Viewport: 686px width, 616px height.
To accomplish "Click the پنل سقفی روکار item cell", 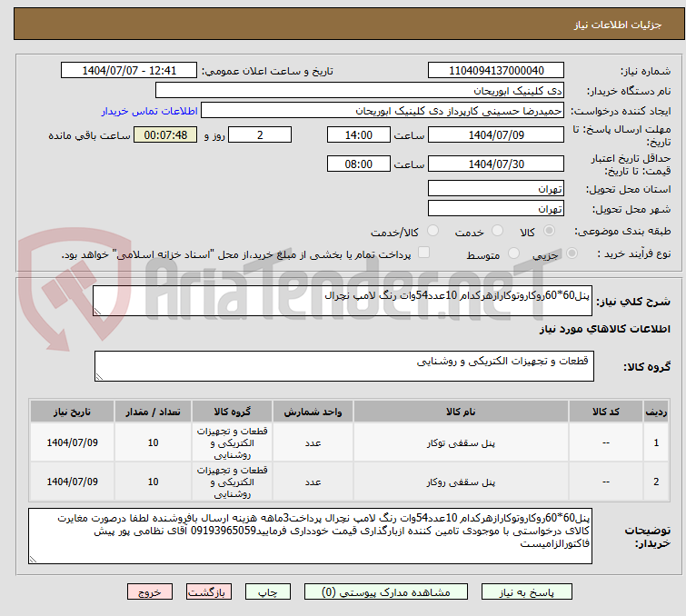I will coord(461,482).
